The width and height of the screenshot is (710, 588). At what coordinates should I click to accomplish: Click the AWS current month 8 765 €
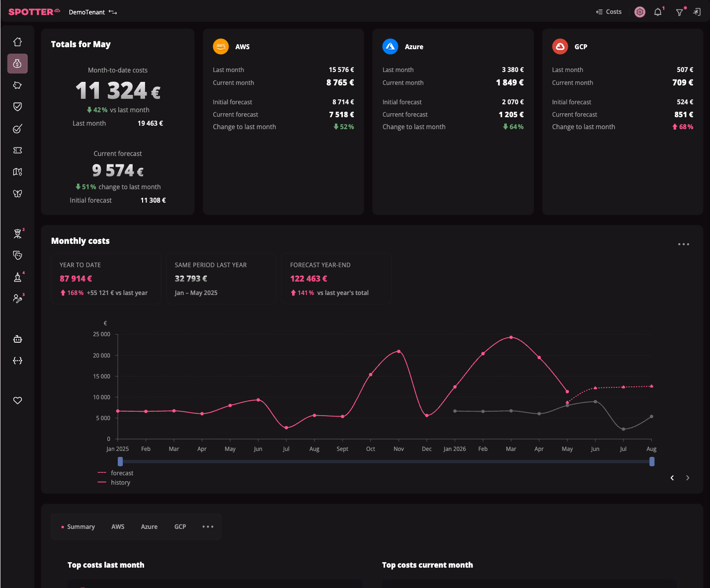pyautogui.click(x=340, y=82)
